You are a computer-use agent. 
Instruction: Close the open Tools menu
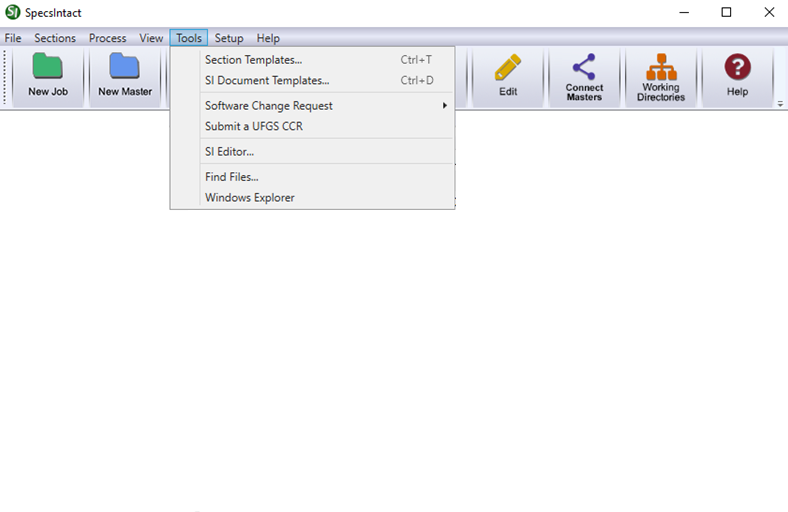click(189, 38)
